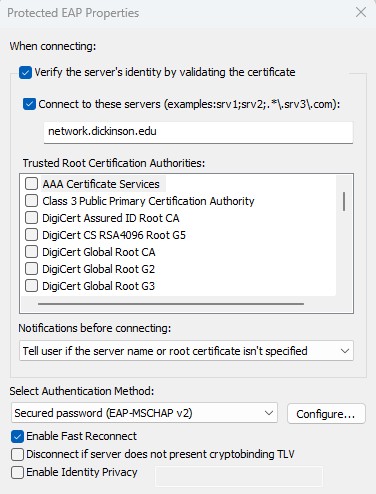Check DigiCert CS RSA4096 Root G5
This screenshot has width=376, height=494.
(31, 235)
